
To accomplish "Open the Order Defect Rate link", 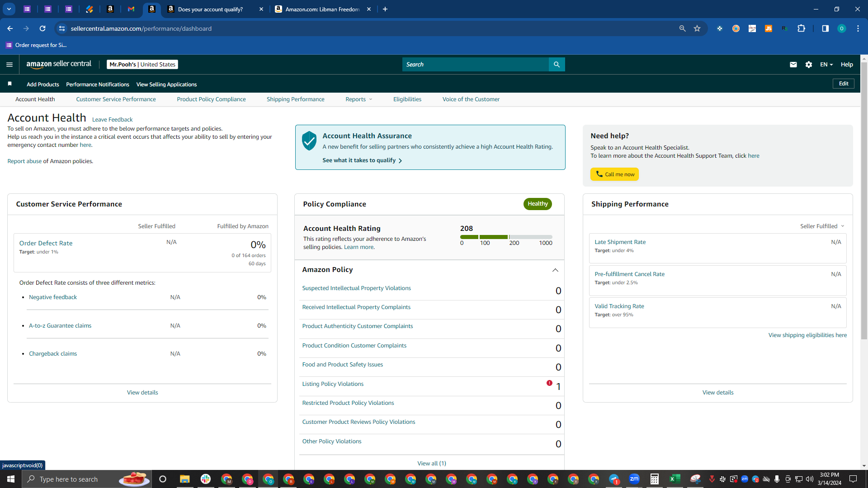I will (46, 243).
